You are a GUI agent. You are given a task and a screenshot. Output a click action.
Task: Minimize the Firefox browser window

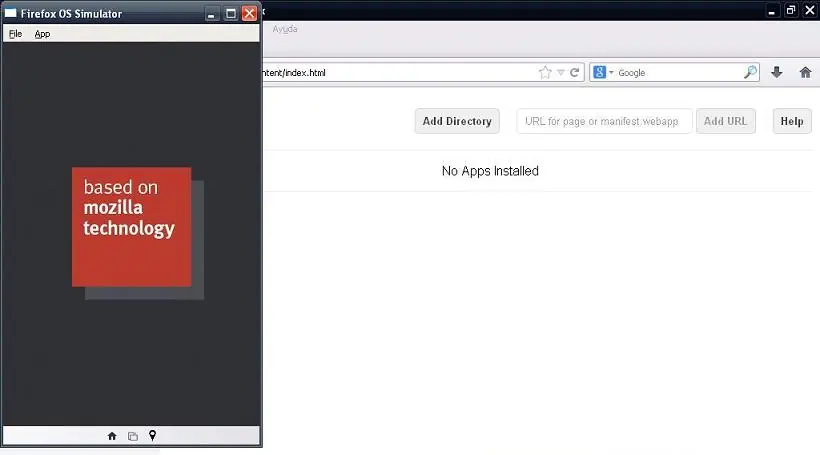coord(772,11)
